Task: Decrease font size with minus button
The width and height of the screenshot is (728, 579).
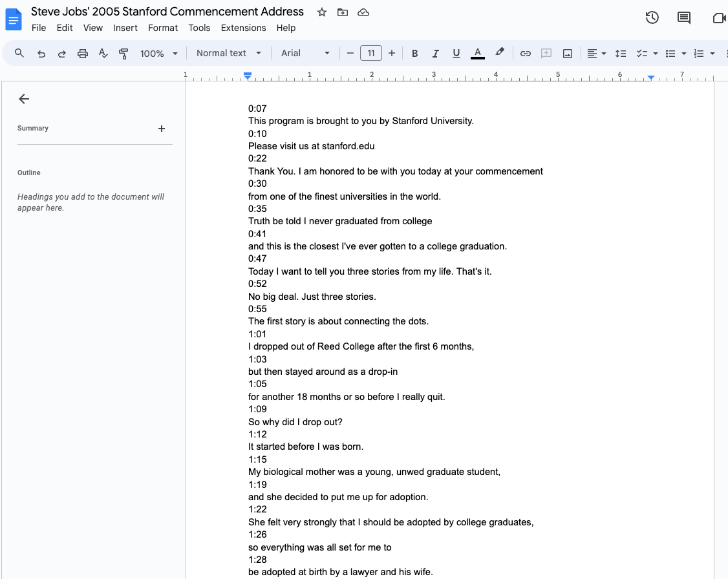Action: 350,54
